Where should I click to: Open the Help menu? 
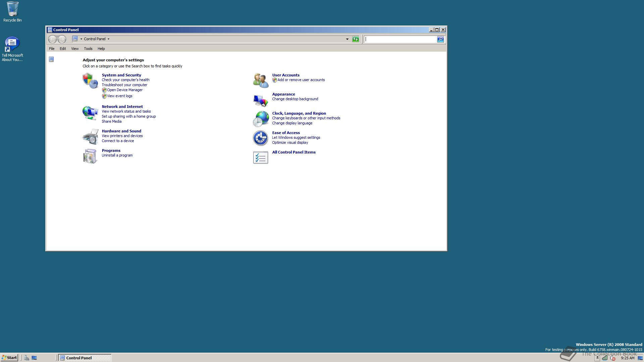pyautogui.click(x=101, y=49)
